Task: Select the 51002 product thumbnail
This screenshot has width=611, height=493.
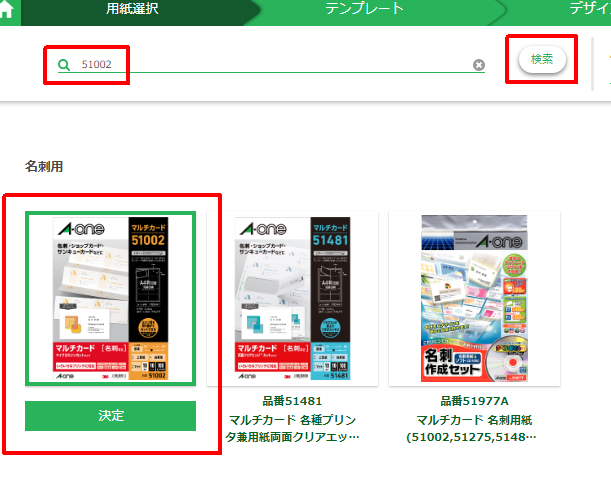Action: 111,299
